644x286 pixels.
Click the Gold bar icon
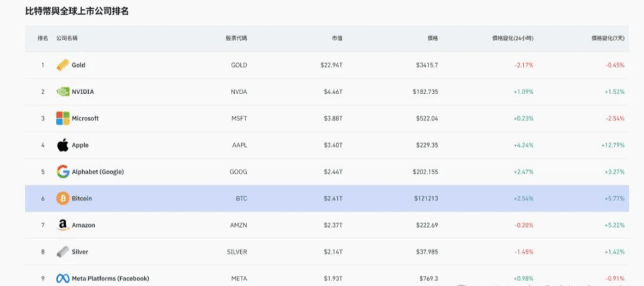tap(63, 65)
